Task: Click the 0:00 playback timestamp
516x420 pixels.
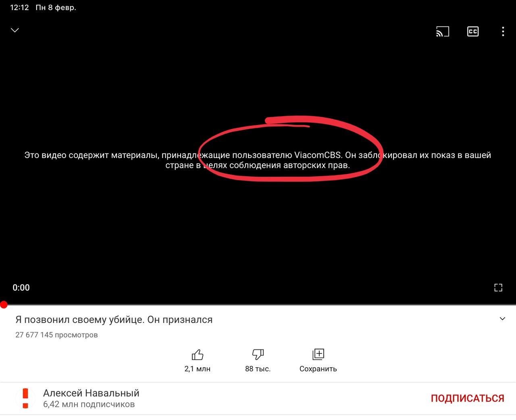Action: 21,287
